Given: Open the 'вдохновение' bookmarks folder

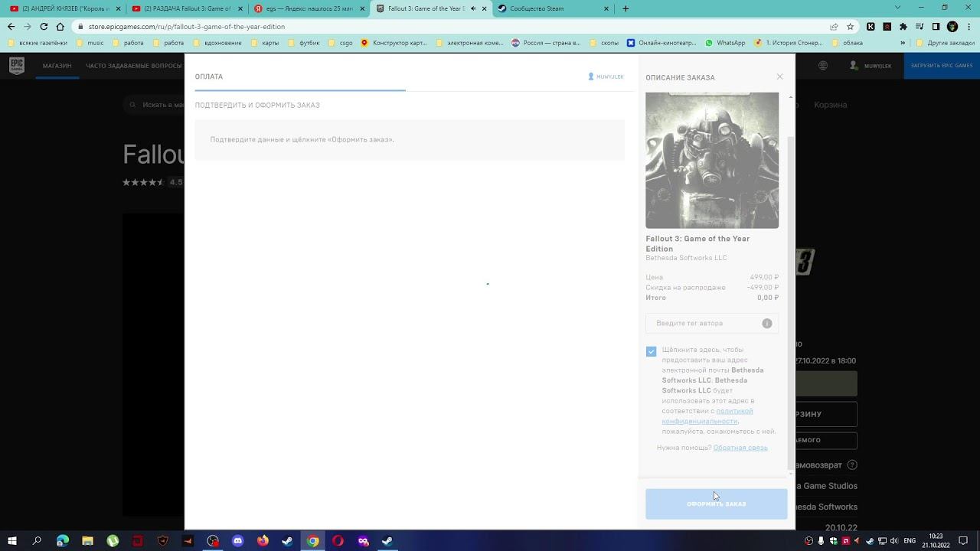Looking at the screenshot, I should (217, 43).
